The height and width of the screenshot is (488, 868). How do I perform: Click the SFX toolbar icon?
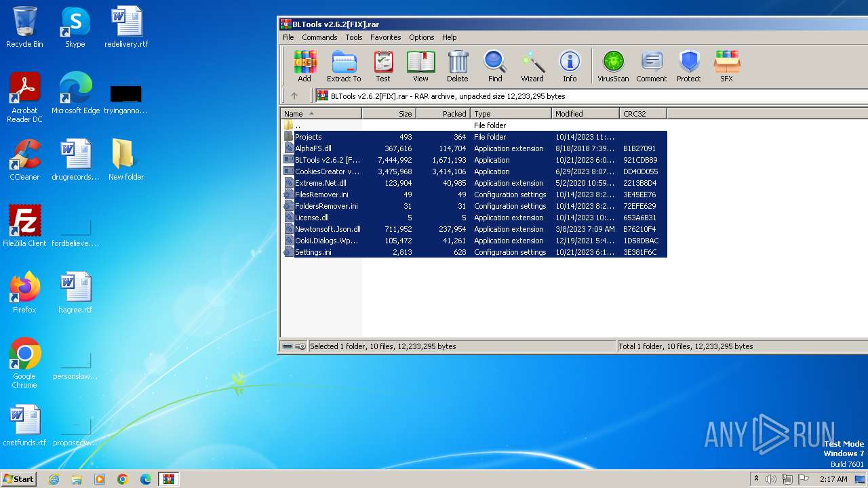pos(726,66)
